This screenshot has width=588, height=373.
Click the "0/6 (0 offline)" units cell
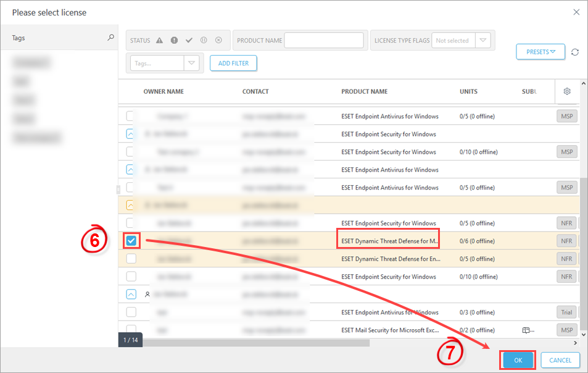pos(477,241)
